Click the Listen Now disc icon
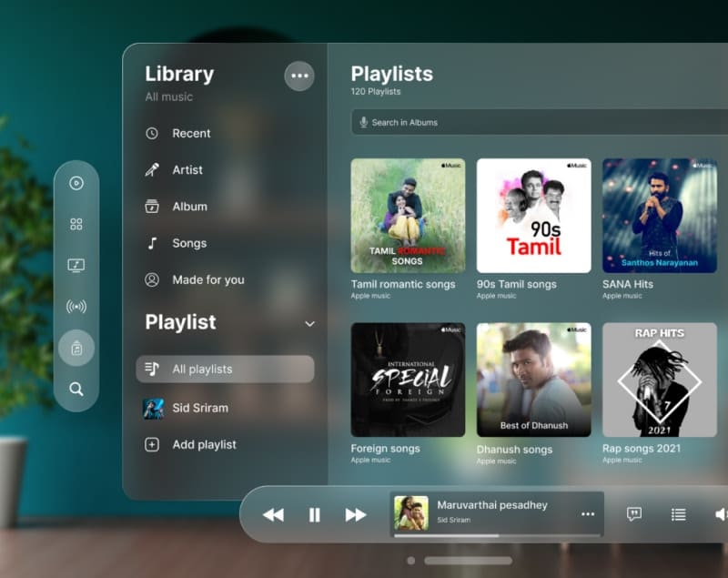Viewport: 728px width, 578px height. click(76, 183)
